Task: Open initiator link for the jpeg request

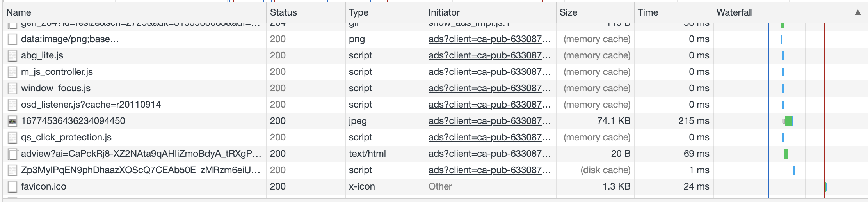Action: 489,121
